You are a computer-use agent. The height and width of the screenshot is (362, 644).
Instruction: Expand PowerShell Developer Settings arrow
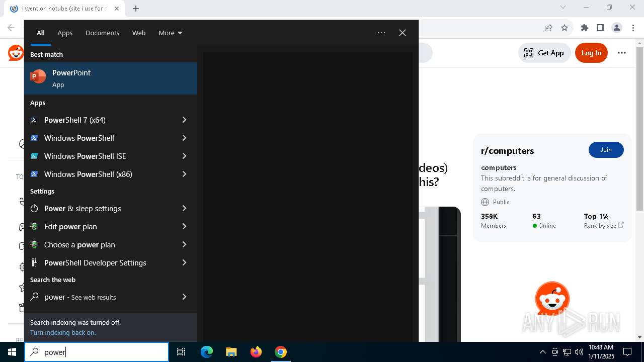click(x=184, y=262)
